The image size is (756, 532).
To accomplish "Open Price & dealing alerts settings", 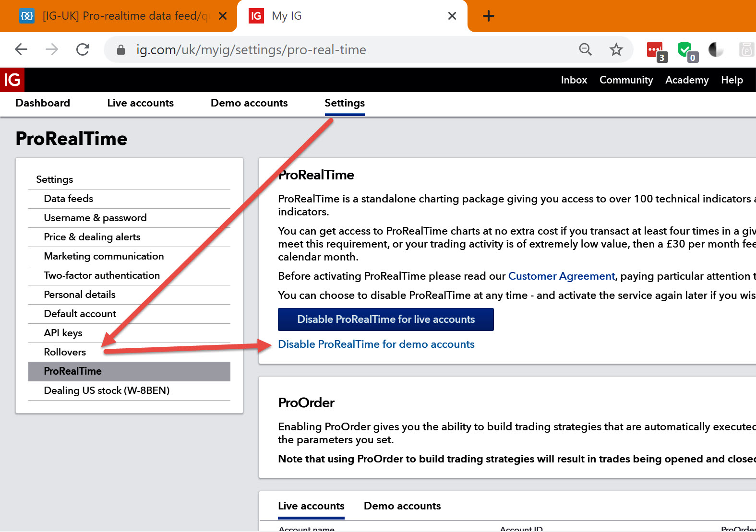I will [x=129, y=237].
